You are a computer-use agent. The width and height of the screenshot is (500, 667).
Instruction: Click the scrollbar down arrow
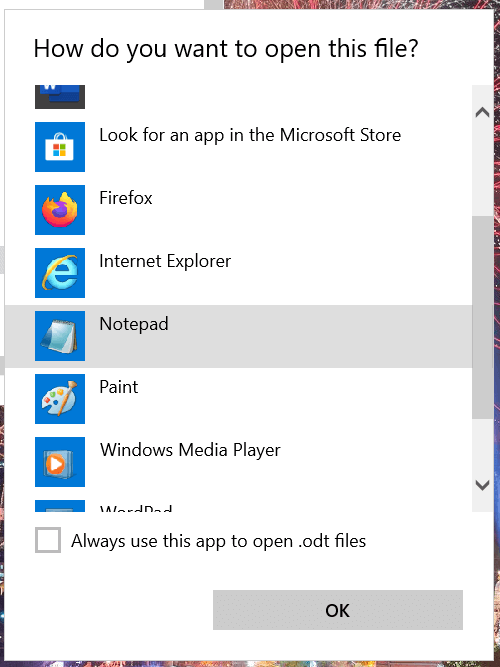coord(482,485)
